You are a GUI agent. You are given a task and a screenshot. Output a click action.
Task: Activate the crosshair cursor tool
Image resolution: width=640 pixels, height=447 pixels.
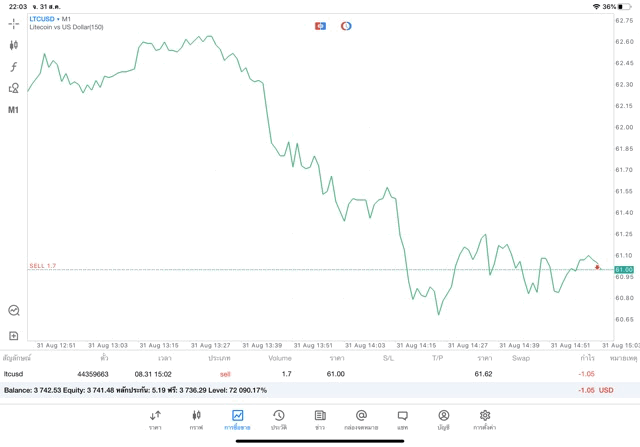pos(14,23)
